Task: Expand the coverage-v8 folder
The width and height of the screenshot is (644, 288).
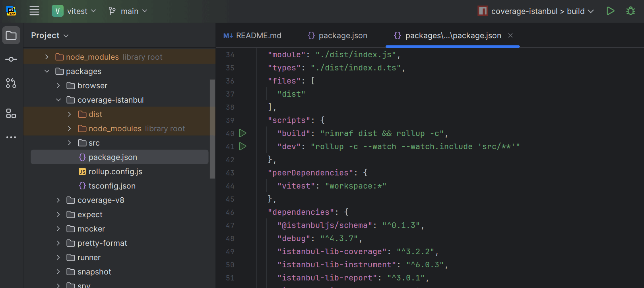Action: coord(58,200)
